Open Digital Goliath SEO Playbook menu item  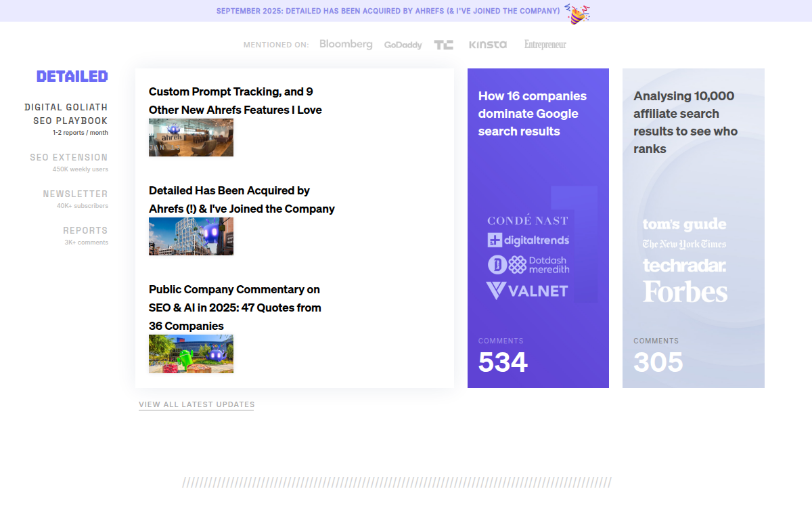click(66, 114)
